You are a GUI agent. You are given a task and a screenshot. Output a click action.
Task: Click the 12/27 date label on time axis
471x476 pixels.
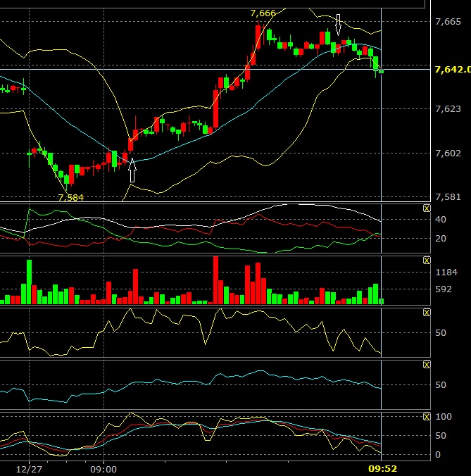[29, 470]
